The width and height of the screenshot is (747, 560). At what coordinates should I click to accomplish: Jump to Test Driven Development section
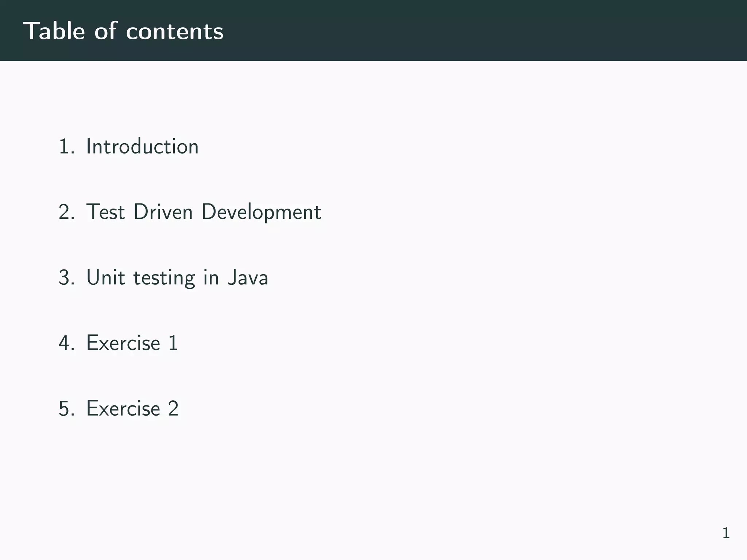pos(204,212)
